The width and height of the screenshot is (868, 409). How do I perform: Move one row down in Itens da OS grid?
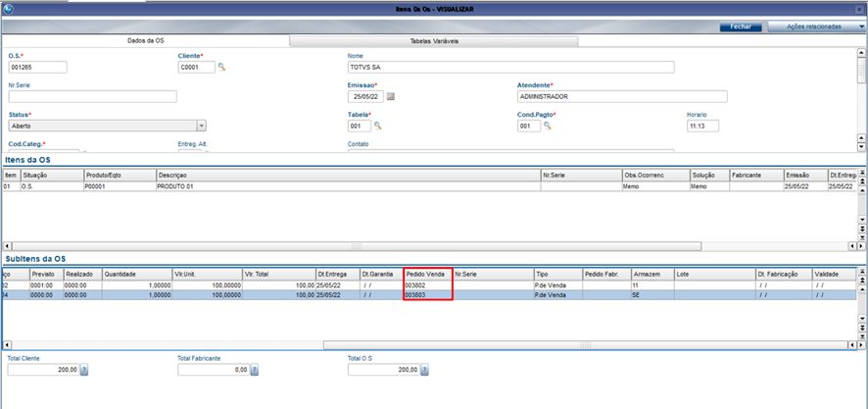(861, 220)
